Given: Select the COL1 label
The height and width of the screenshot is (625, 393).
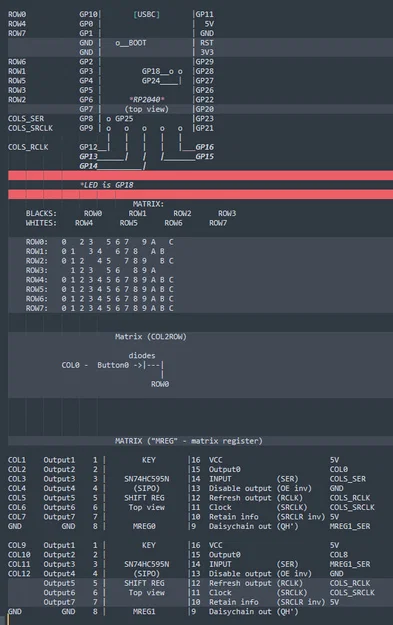Looking at the screenshot, I should (x=17, y=460).
